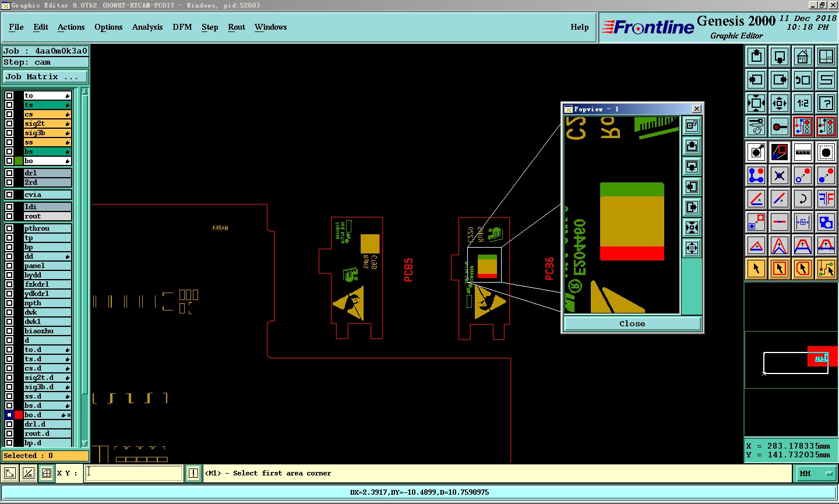Toggle the 'rout' layer checkbox
The width and height of the screenshot is (839, 504).
point(9,216)
